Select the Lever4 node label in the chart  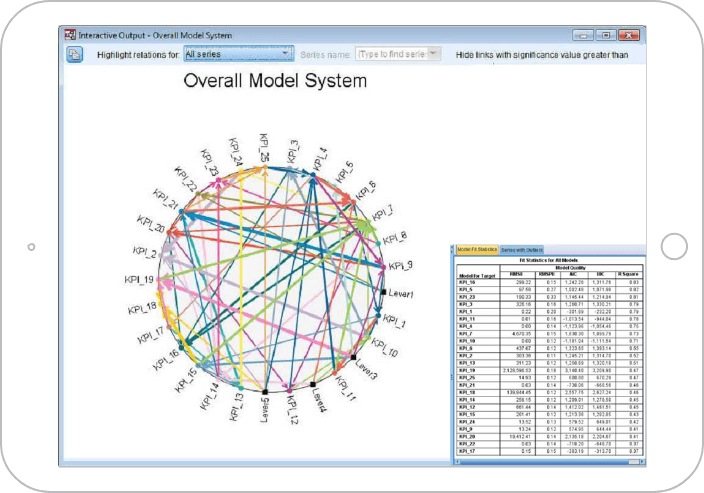coord(319,399)
